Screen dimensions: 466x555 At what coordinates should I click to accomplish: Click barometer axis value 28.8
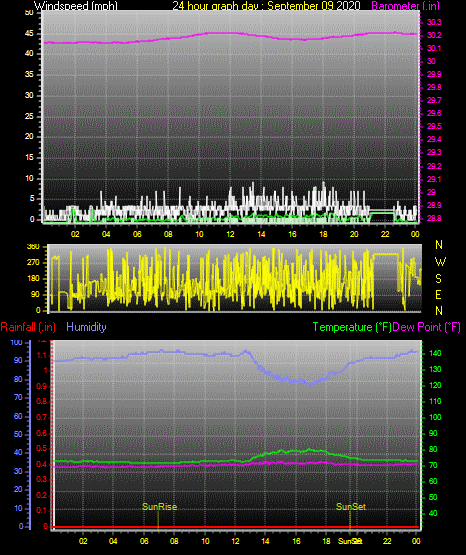pyautogui.click(x=434, y=218)
